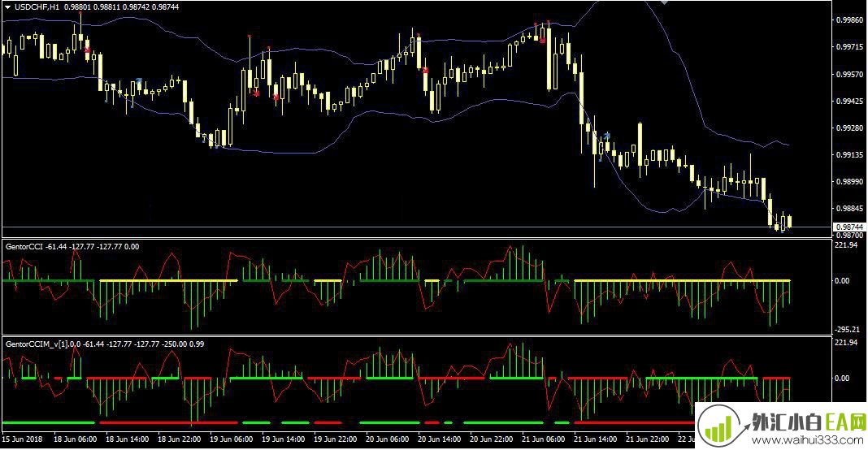
Task: Click the 18 Jun 14:00 time label
Action: pos(128,439)
